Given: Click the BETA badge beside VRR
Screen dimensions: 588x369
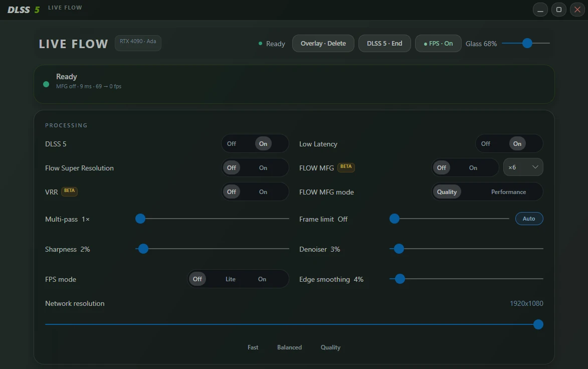Looking at the screenshot, I should (x=69, y=191).
